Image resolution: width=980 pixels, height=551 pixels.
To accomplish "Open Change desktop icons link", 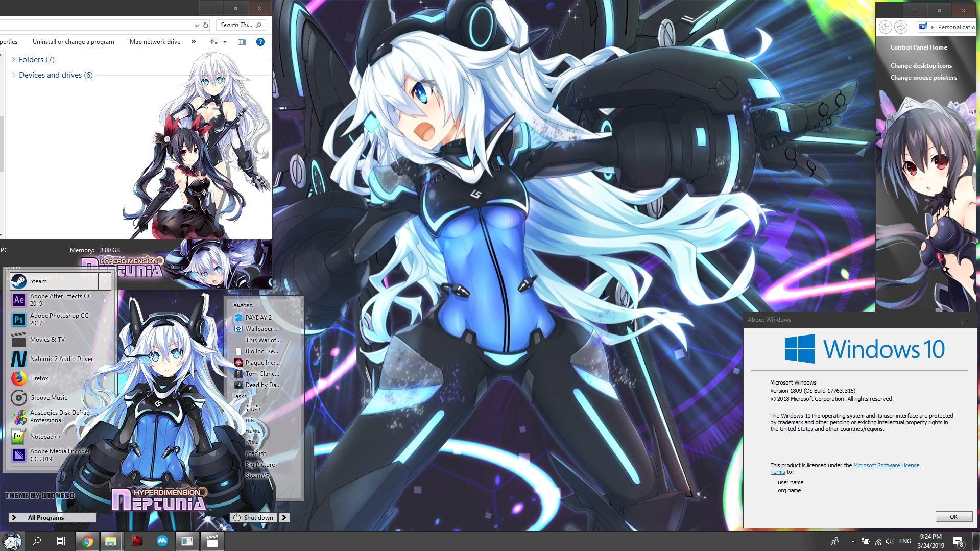I will [921, 66].
